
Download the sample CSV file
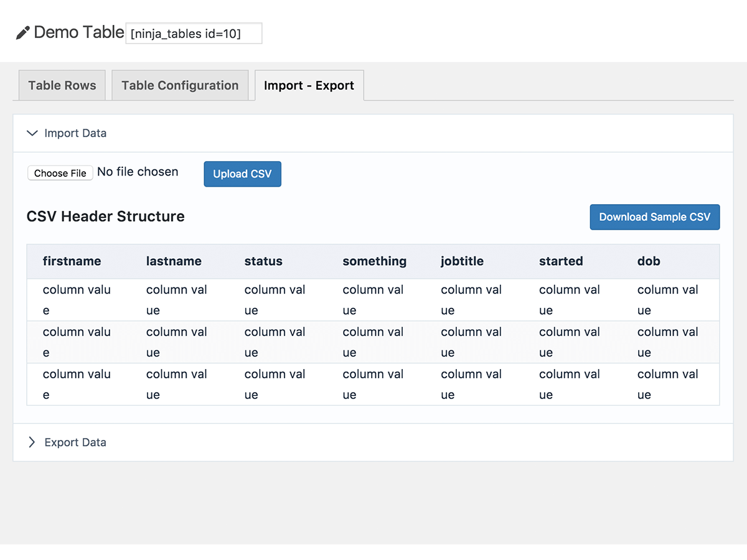click(654, 217)
